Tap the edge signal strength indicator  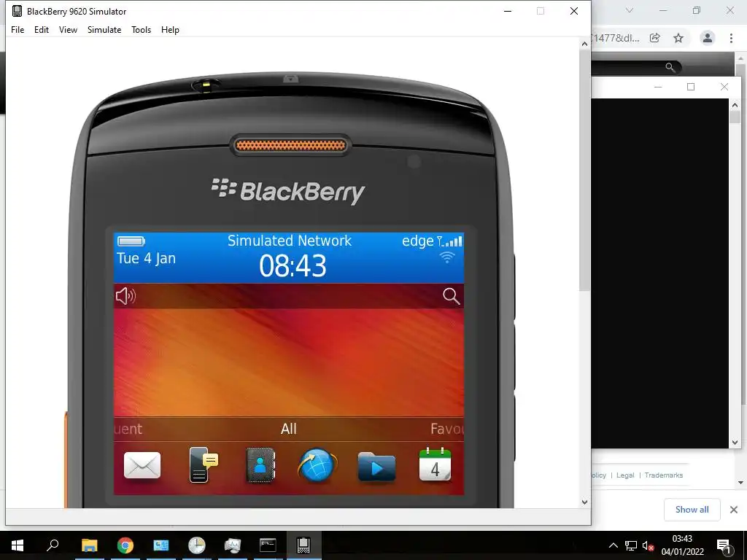tap(432, 241)
